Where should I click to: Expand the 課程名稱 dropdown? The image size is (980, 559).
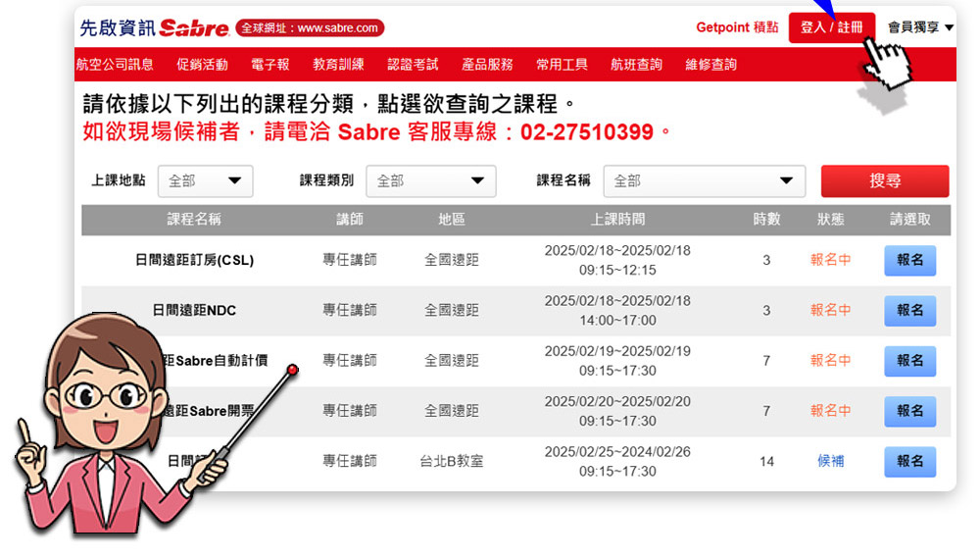pyautogui.click(x=704, y=181)
